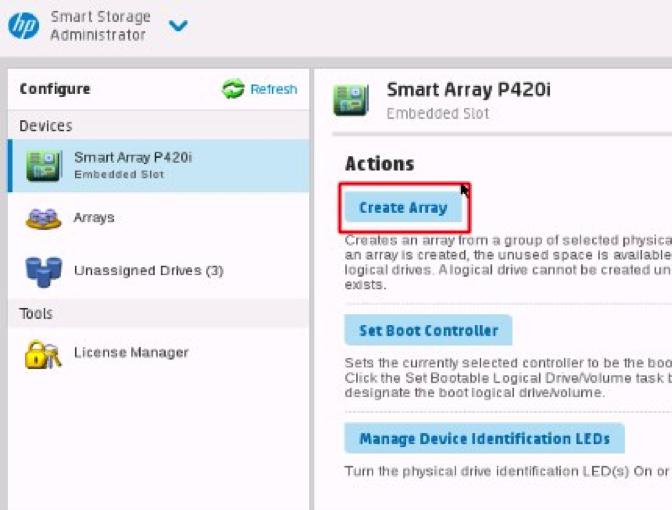Image resolution: width=672 pixels, height=510 pixels.
Task: Click the Create Array button
Action: 403,207
